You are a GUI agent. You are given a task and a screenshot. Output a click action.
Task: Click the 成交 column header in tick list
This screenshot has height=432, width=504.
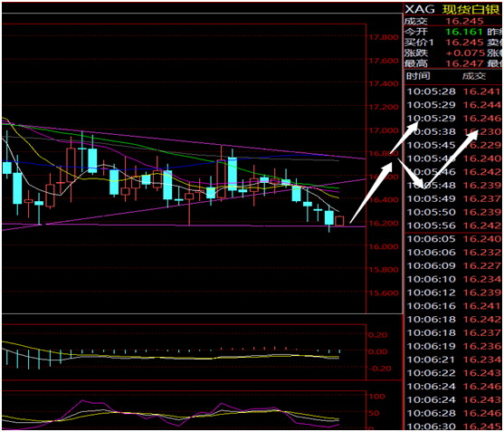[474, 76]
